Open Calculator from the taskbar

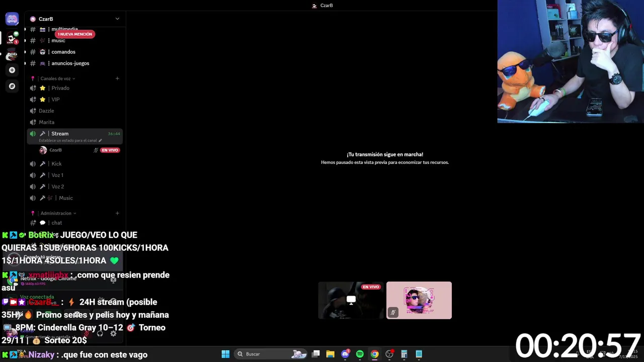pos(404,354)
